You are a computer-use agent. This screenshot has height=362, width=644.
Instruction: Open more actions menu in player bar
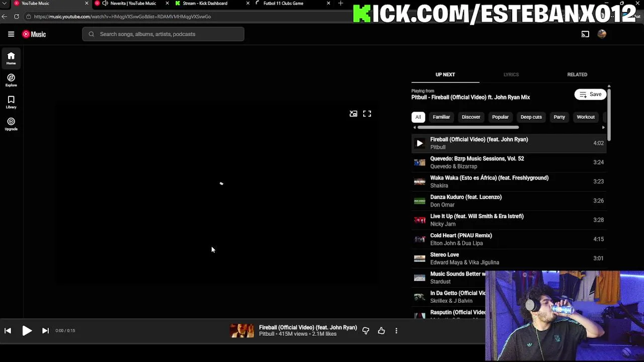tap(396, 330)
